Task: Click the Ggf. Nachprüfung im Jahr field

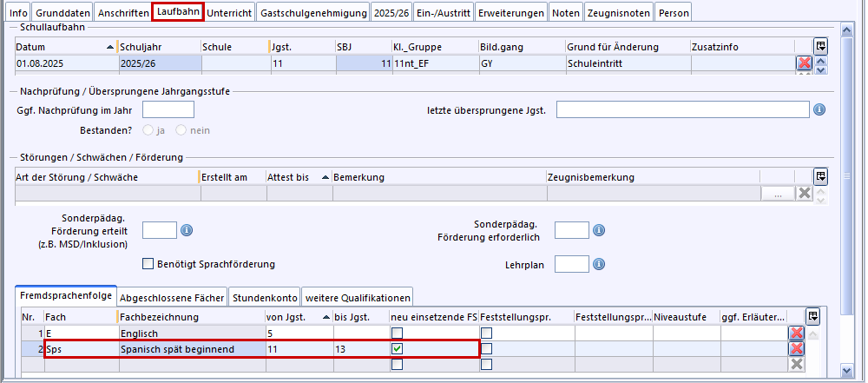Action: 168,109
